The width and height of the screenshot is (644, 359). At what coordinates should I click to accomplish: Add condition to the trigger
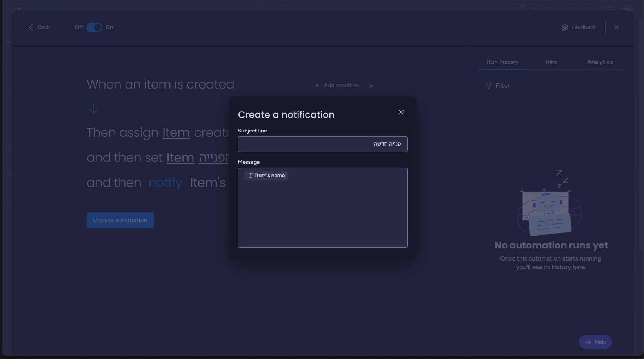click(337, 85)
